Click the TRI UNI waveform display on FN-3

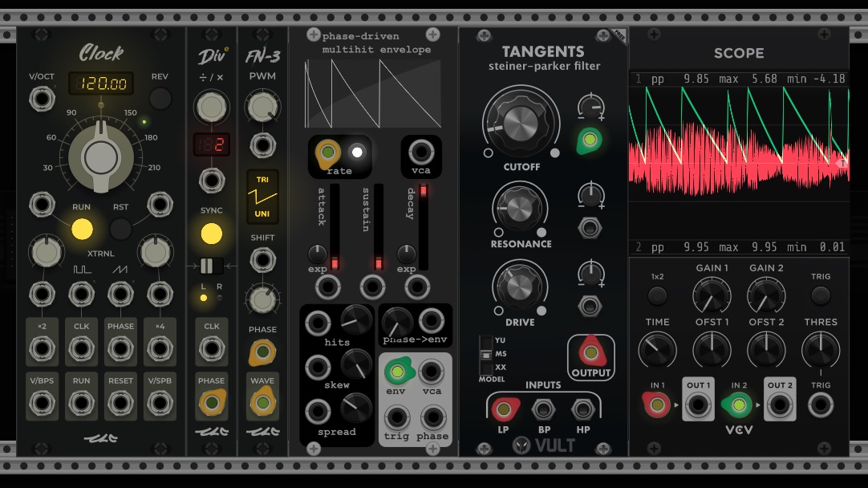tap(262, 197)
